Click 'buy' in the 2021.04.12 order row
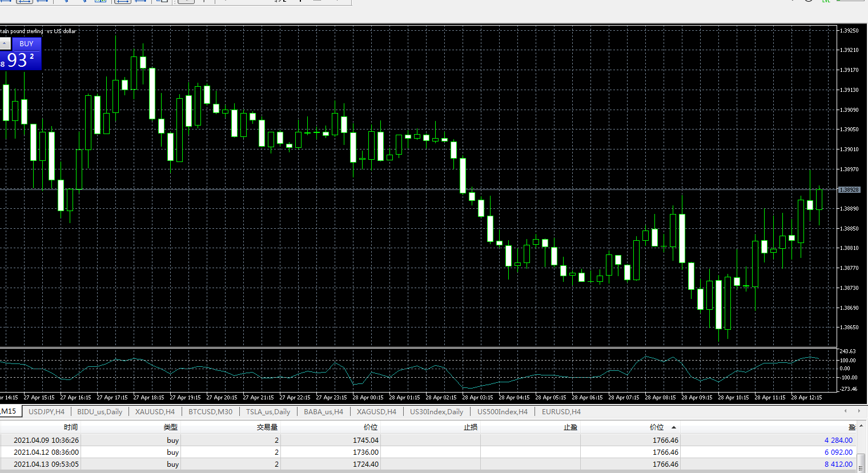 pos(172,452)
